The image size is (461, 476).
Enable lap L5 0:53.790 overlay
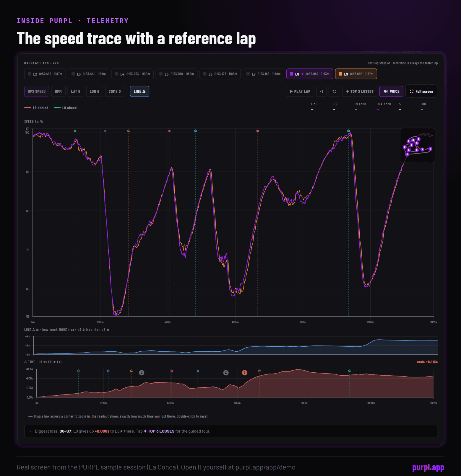click(x=176, y=74)
